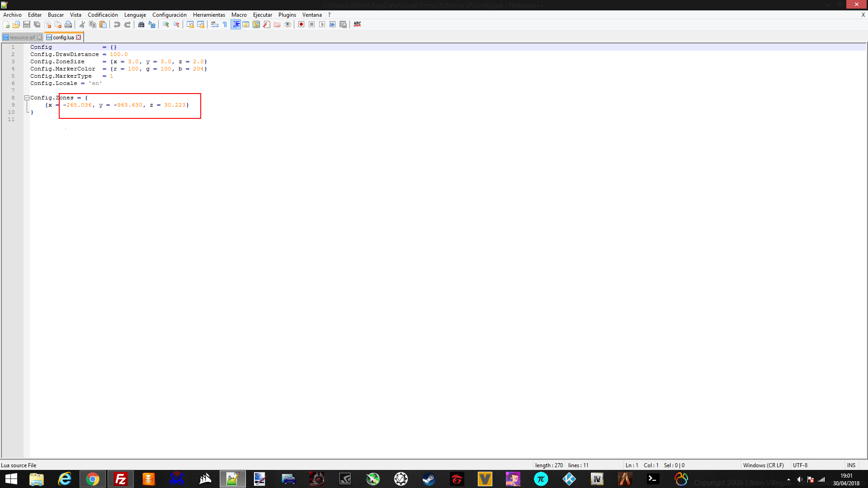Switch to the resource.rpf tab

[x=22, y=38]
